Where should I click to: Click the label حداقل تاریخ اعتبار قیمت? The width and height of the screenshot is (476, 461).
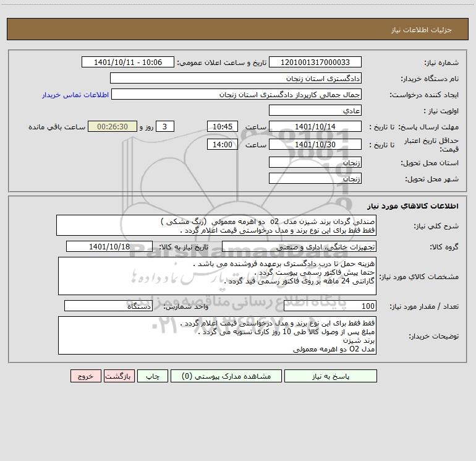pos(431,145)
